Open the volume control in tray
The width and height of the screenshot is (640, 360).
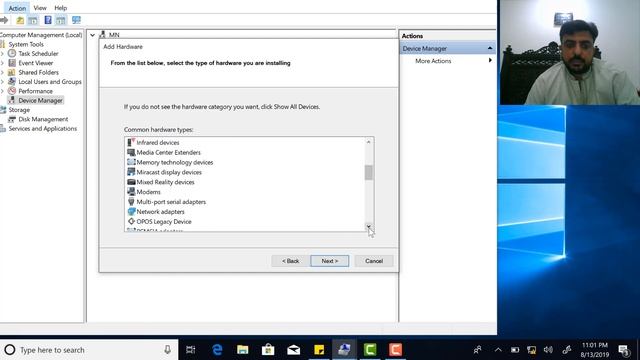tap(548, 350)
